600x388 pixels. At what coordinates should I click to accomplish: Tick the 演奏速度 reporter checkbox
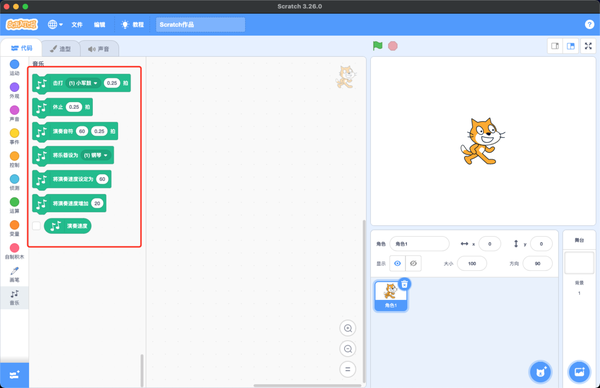tap(36, 226)
